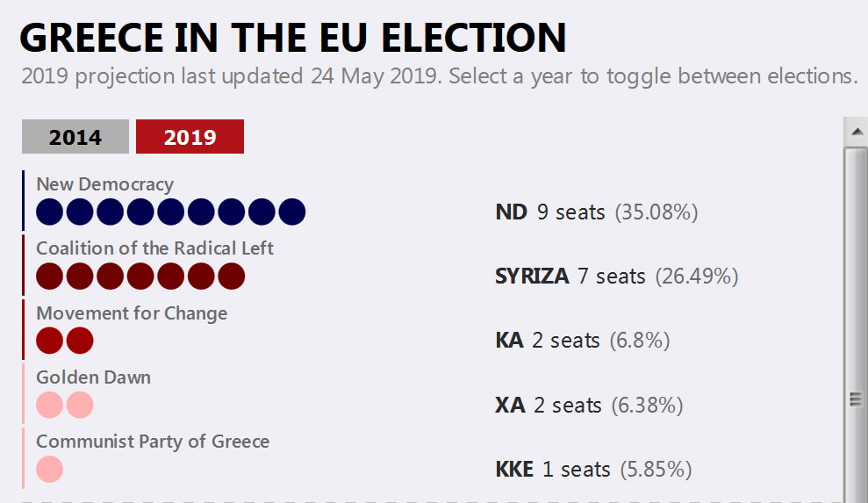The height and width of the screenshot is (503, 868).
Task: Click the first Movement for Change red dot
Action: point(50,341)
